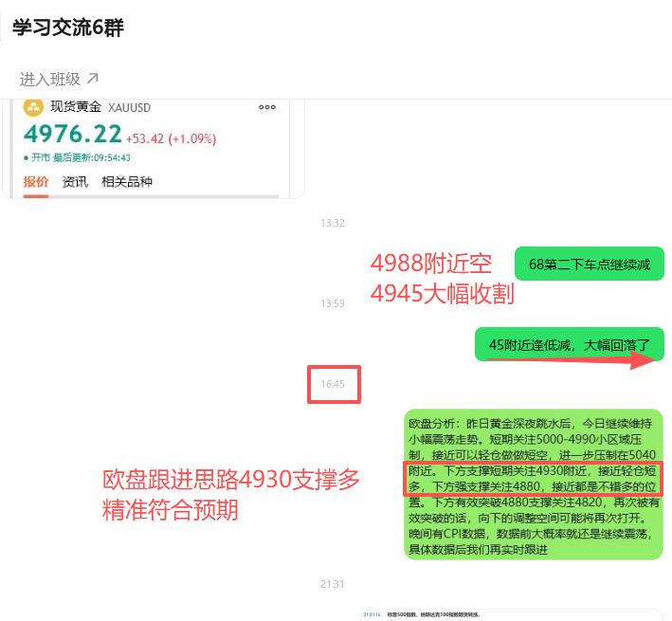This screenshot has height=621, width=672.
Task: Click the 欧盘分析 long message bubble
Action: 533,484
